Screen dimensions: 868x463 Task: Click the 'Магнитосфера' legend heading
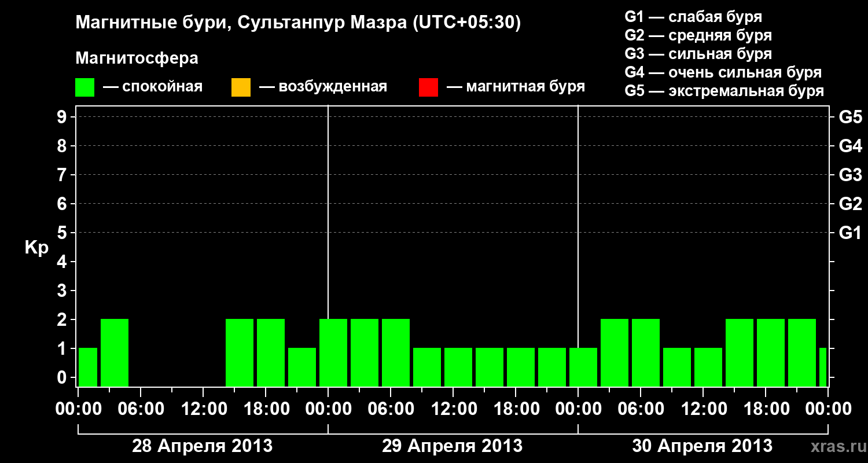tap(137, 58)
